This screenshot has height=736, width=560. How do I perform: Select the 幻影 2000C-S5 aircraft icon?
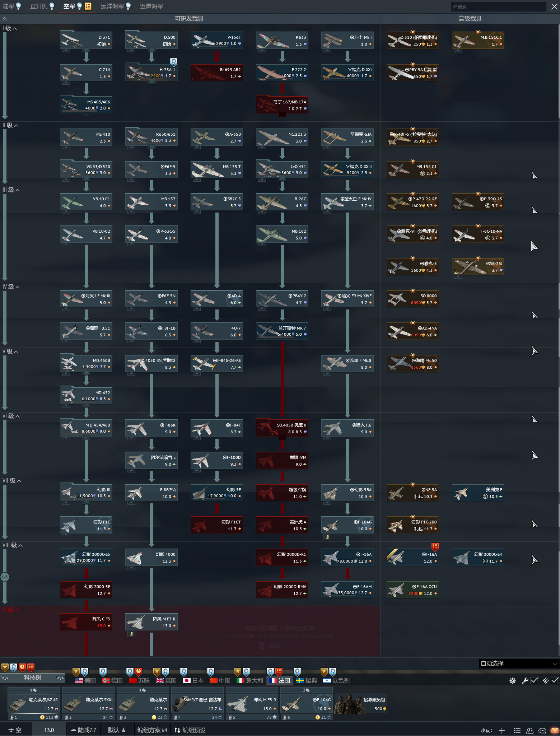pos(70,558)
